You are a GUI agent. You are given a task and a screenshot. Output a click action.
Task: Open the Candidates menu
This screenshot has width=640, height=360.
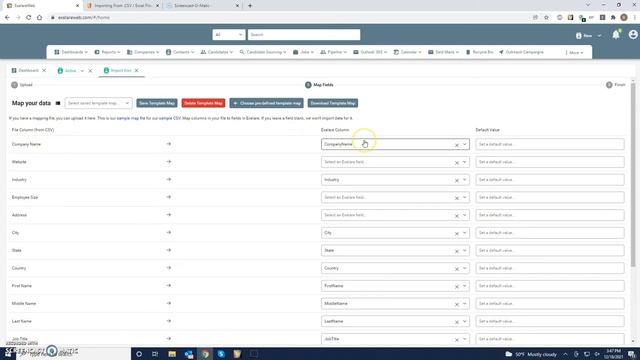(x=217, y=52)
